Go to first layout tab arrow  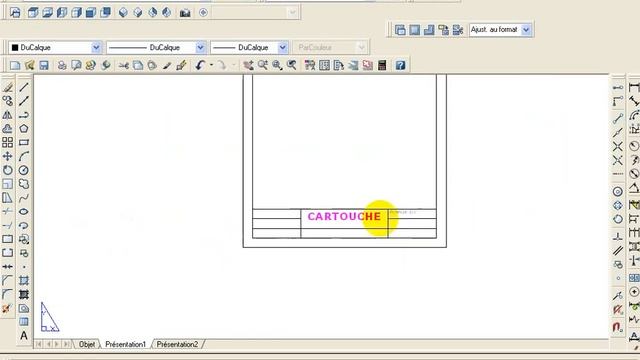[39, 344]
